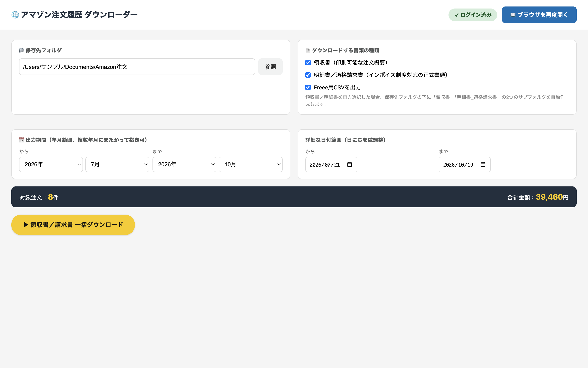Click the 参照 browse button

pos(270,67)
